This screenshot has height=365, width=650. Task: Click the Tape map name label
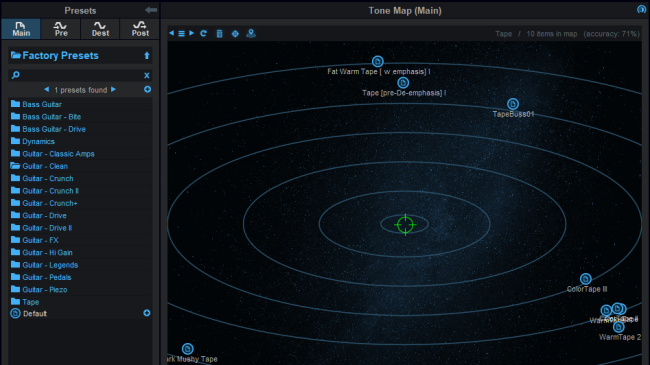coord(504,34)
